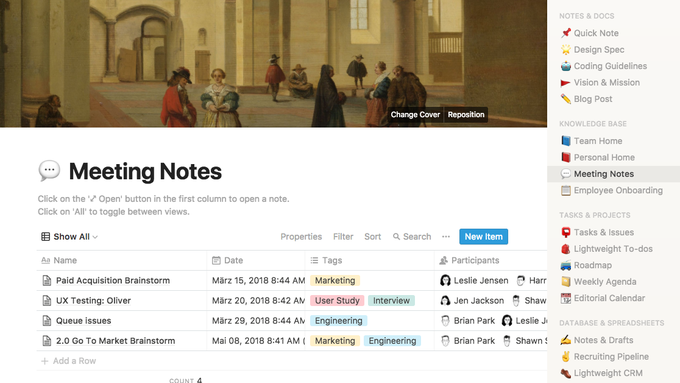Click Add a Row below the table
The width and height of the screenshot is (680, 383).
[69, 361]
